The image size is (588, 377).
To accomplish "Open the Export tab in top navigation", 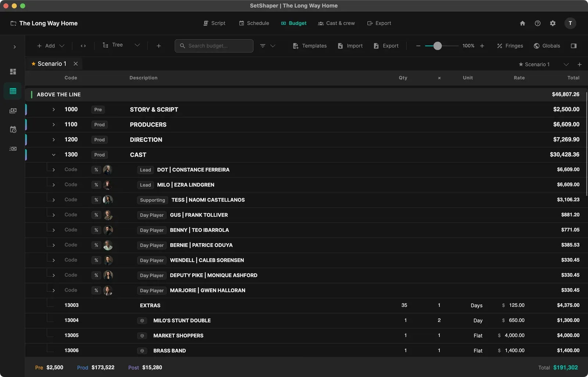I will pyautogui.click(x=379, y=23).
